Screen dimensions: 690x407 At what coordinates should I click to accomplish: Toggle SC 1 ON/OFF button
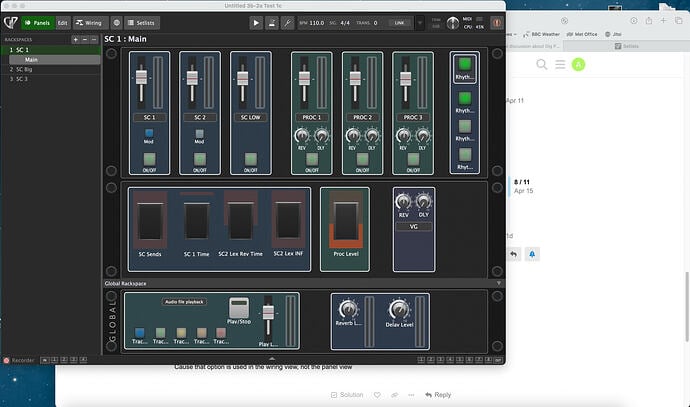[x=149, y=159]
